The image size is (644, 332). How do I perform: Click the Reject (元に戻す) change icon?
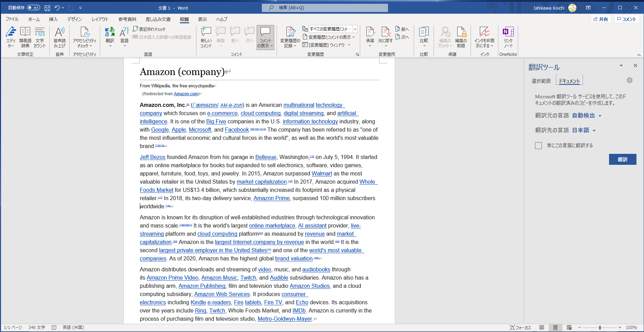pyautogui.click(x=385, y=37)
